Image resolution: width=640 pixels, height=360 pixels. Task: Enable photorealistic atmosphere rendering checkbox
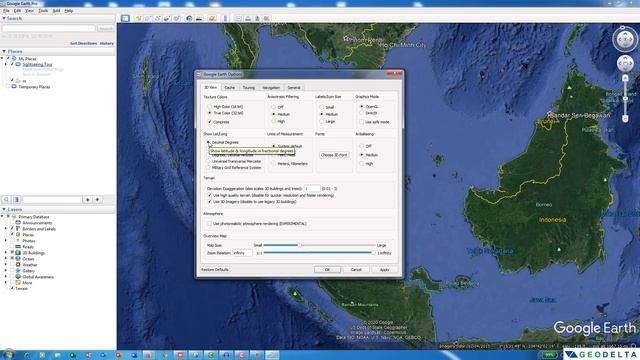[x=210, y=224]
